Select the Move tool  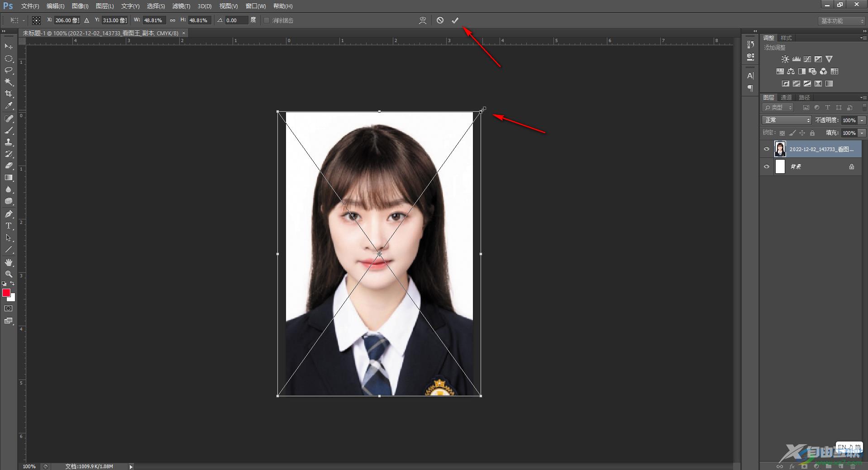tap(9, 46)
